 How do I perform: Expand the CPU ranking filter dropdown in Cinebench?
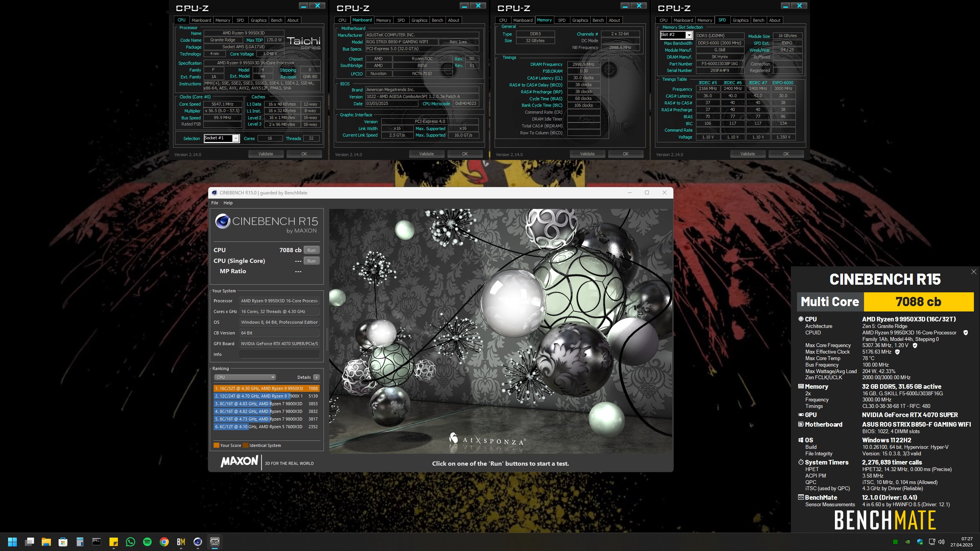[245, 377]
